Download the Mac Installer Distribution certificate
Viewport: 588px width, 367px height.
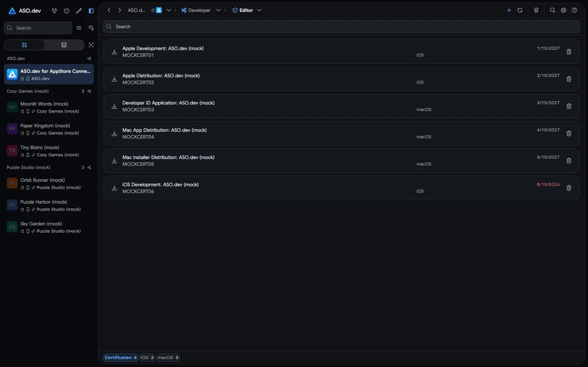pyautogui.click(x=114, y=161)
